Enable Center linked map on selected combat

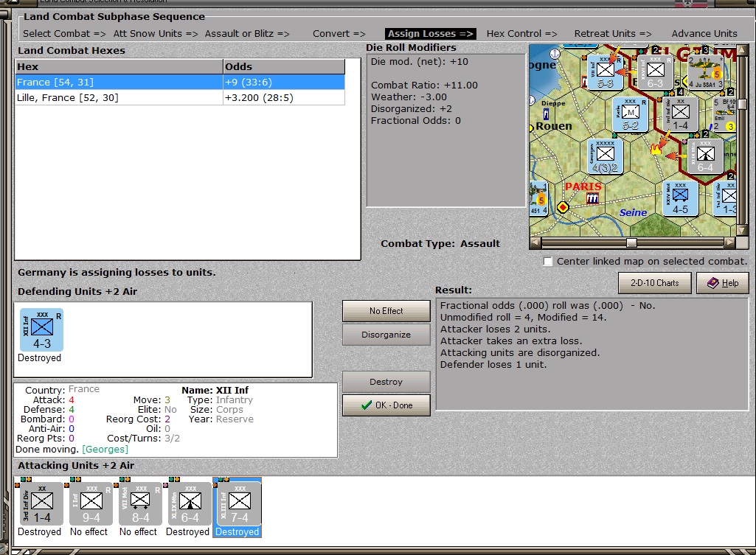(x=548, y=262)
